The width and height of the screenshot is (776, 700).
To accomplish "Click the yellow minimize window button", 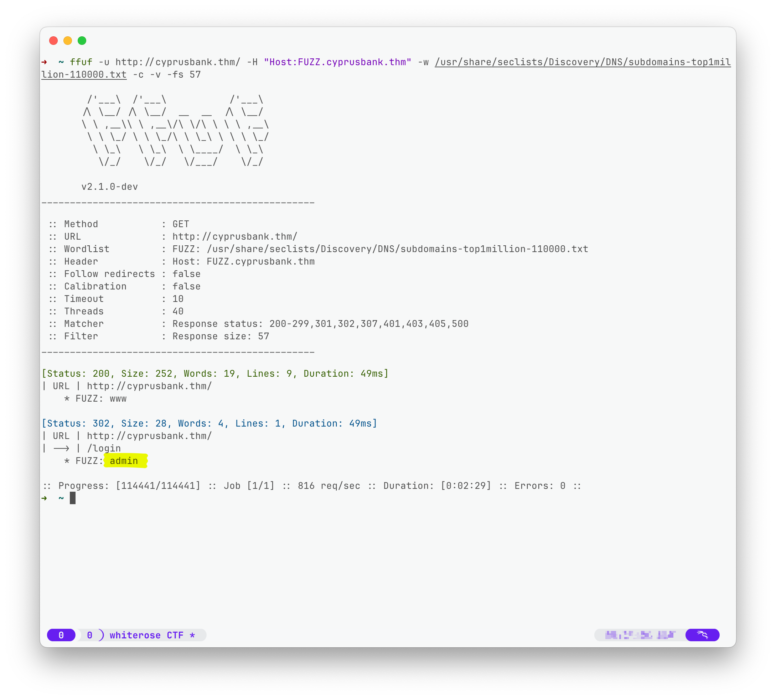I will [x=68, y=41].
